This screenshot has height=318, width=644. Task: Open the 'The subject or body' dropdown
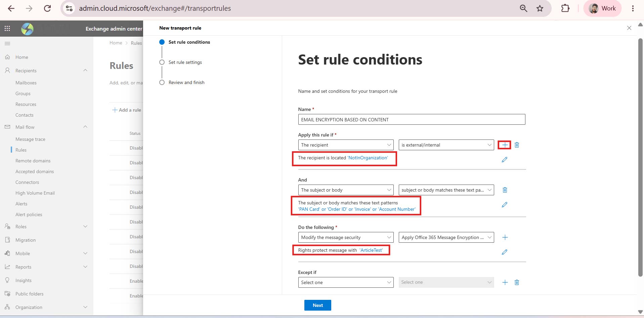pyautogui.click(x=346, y=190)
